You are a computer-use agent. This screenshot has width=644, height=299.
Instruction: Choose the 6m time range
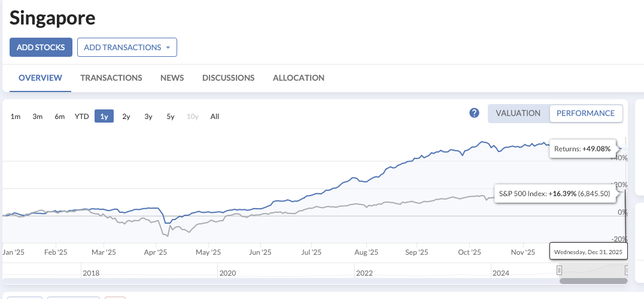pos(59,117)
